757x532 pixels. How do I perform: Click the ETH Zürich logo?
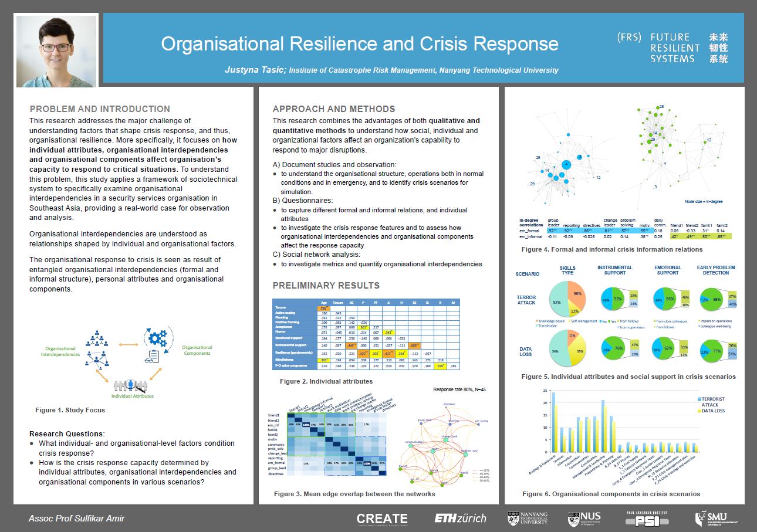(x=460, y=519)
